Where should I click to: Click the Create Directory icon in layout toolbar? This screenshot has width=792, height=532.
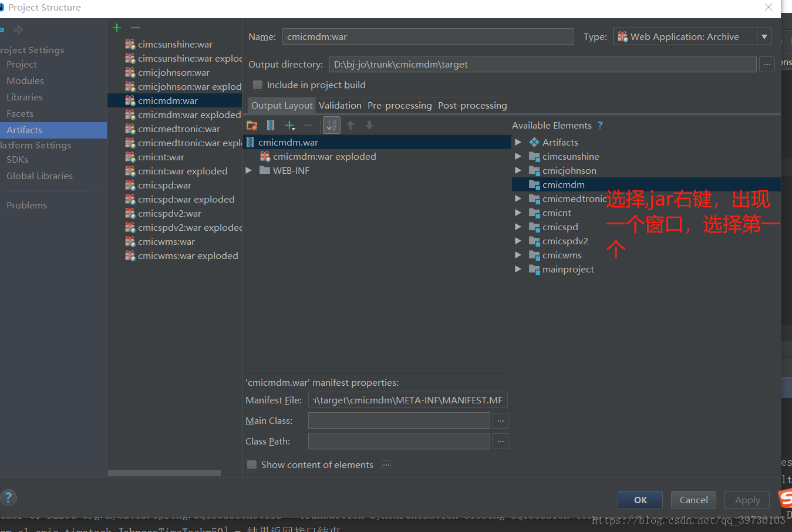252,125
